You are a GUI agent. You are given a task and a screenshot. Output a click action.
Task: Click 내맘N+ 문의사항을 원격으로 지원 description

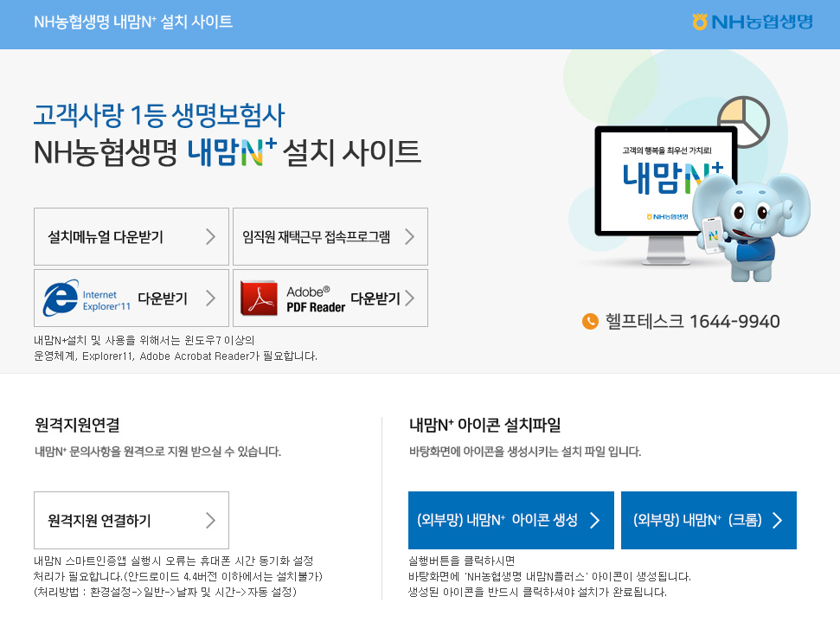pyautogui.click(x=157, y=452)
